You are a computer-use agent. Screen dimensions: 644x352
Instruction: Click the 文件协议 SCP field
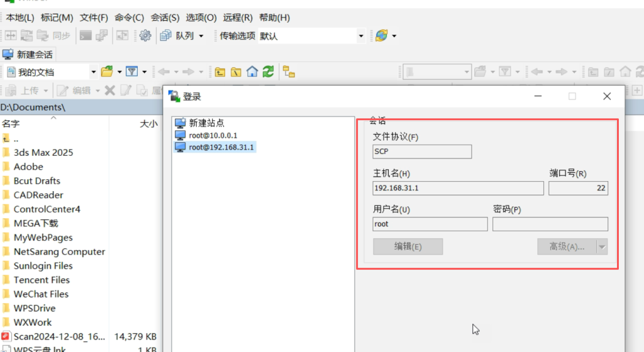pyautogui.click(x=422, y=151)
